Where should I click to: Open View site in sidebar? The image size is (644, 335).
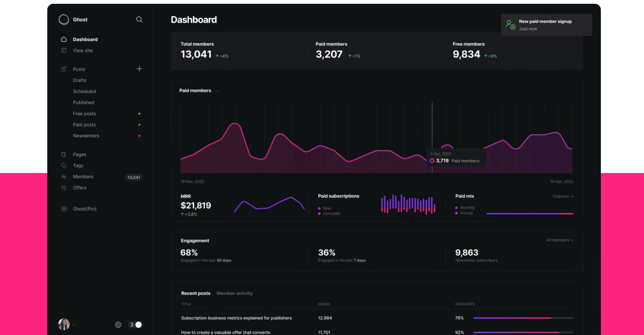coord(83,50)
